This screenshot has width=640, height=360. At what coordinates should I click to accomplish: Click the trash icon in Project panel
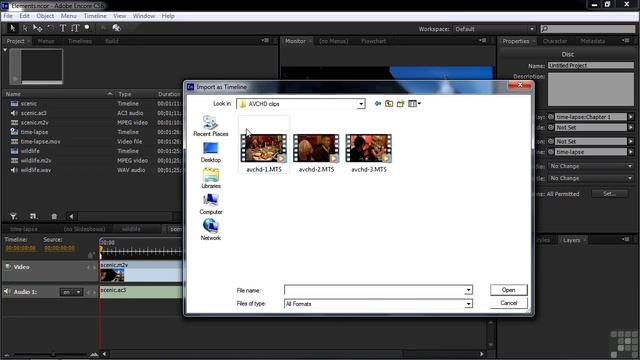pos(54,216)
